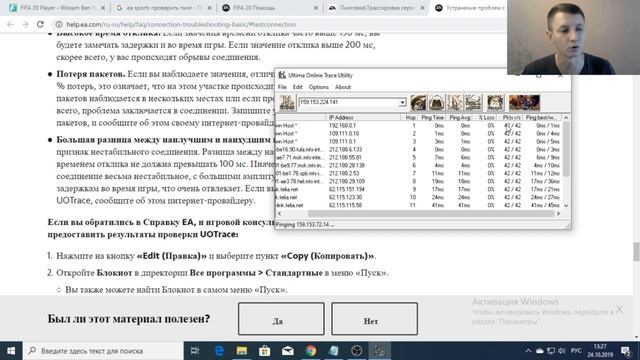
Task: Click the browser forward arrow
Action: click(25, 24)
